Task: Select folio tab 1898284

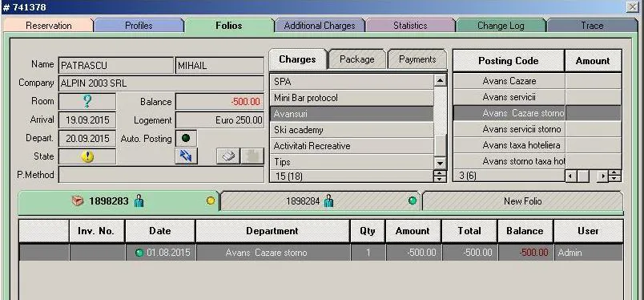Action: tap(320, 201)
